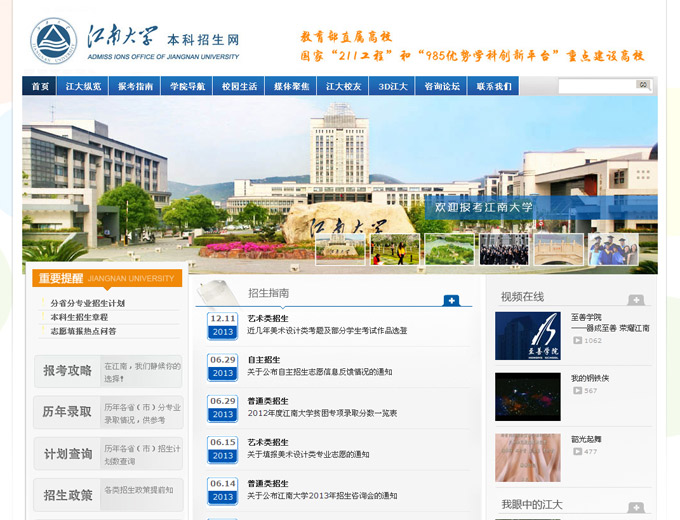Click the 06.14 2013 date calendar icon
The height and width of the screenshot is (520, 680).
click(222, 491)
